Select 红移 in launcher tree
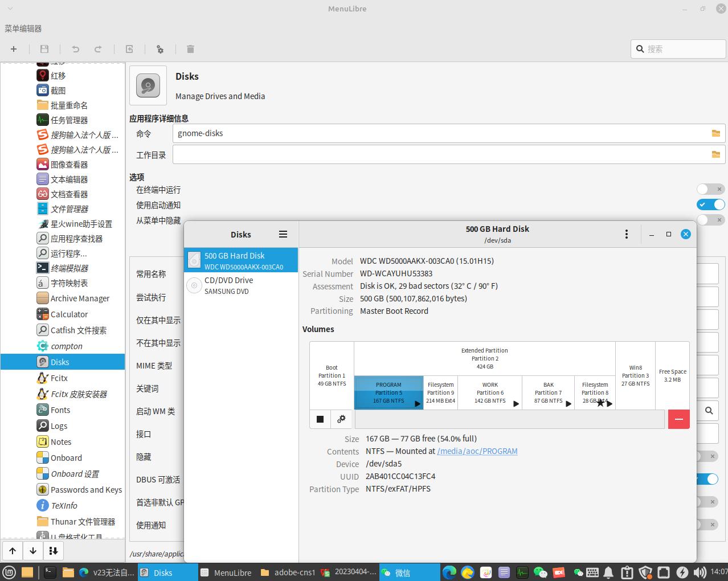 (63, 75)
